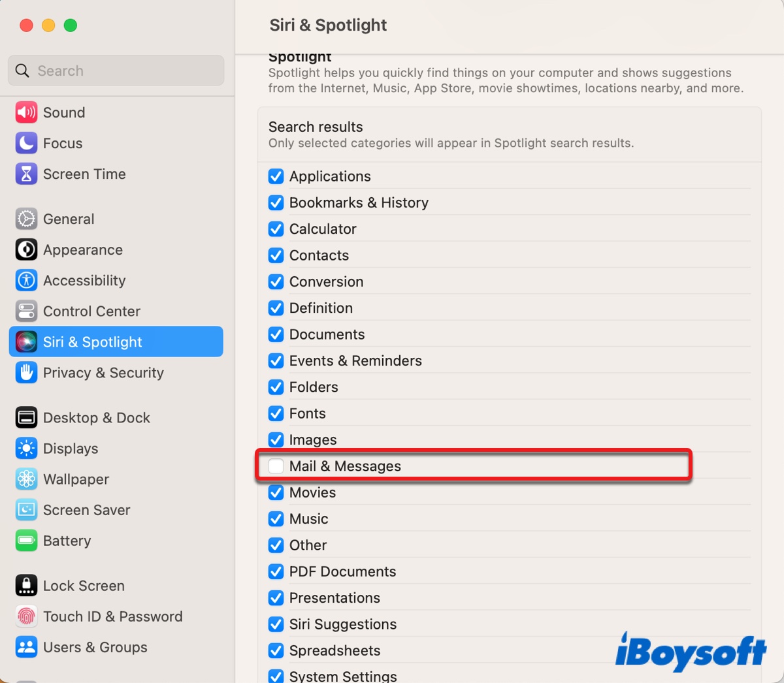Viewport: 784px width, 683px height.
Task: Click the Control Center toggles icon
Action: (26, 311)
